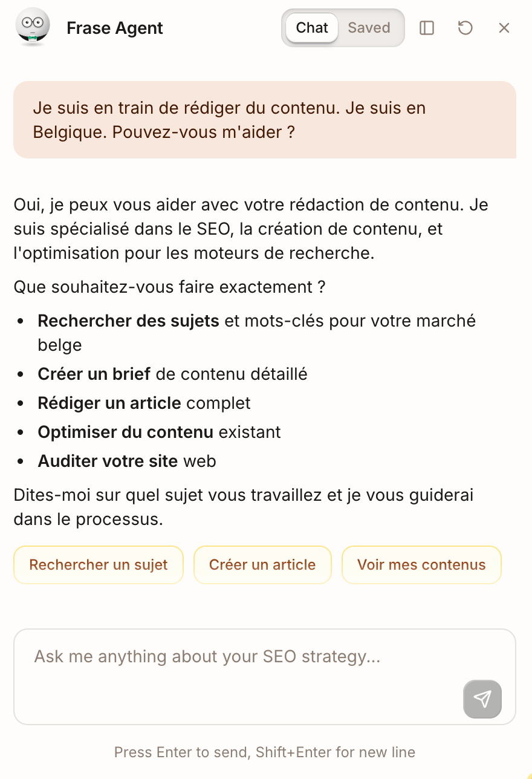Image resolution: width=532 pixels, height=779 pixels.
Task: Switch to the Saved tab
Action: (369, 28)
